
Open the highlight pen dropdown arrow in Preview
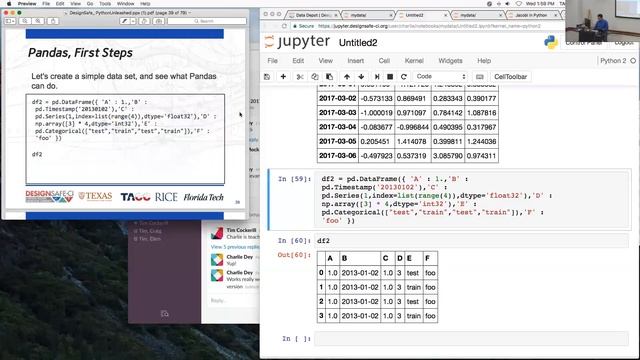pos(133,21)
